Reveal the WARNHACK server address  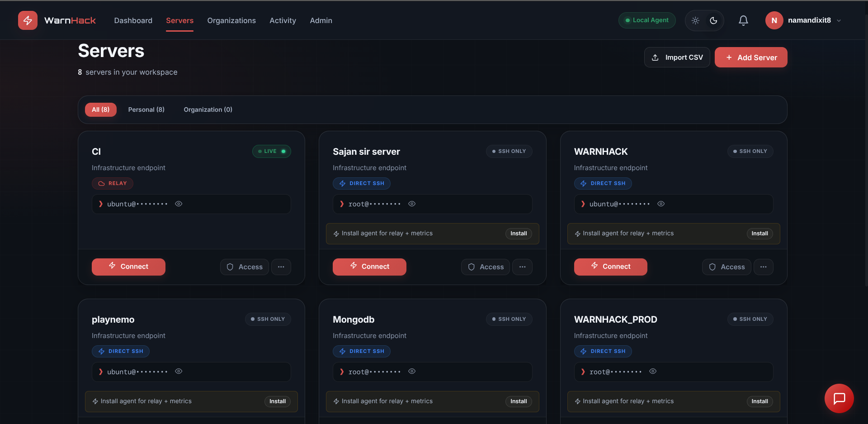tap(661, 204)
